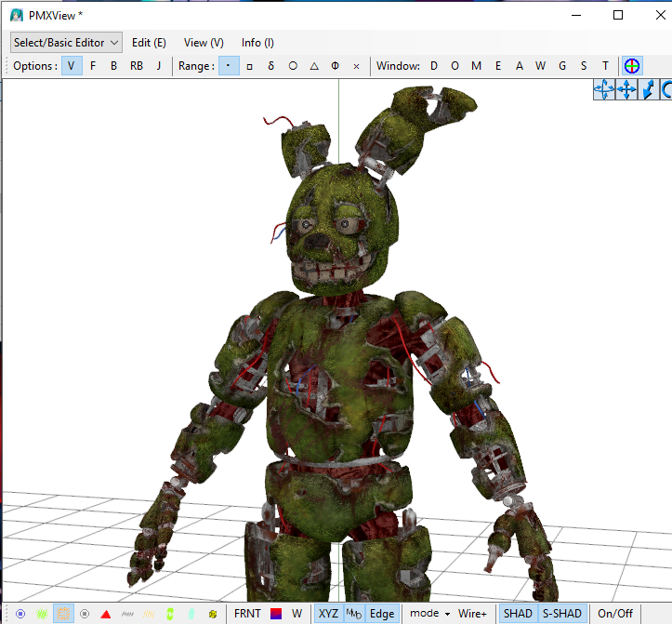This screenshot has width=672, height=624.
Task: Click the W button in bottom bar
Action: pyautogui.click(x=297, y=614)
